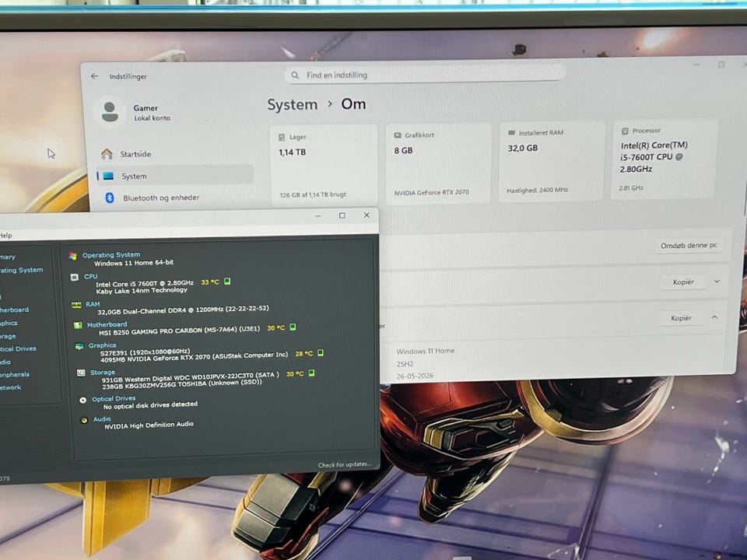This screenshot has width=747, height=560.
Task: Click the Audio speaker icon in Speccy
Action: coord(84,420)
